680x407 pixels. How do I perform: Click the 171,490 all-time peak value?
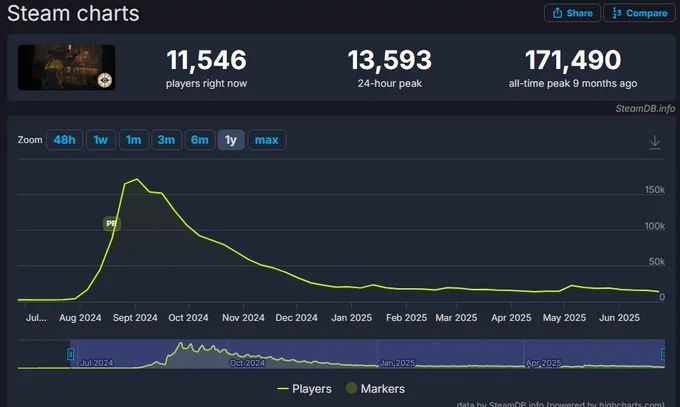pyautogui.click(x=573, y=60)
